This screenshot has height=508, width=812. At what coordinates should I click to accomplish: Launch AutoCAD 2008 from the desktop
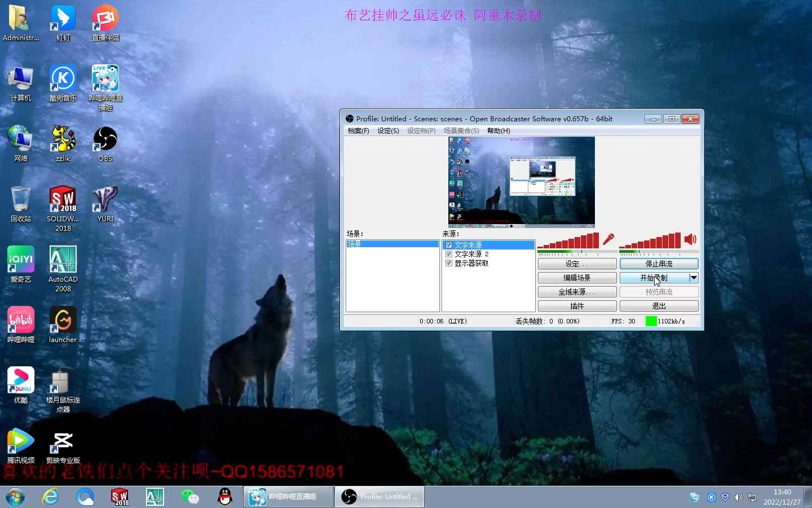(63, 269)
